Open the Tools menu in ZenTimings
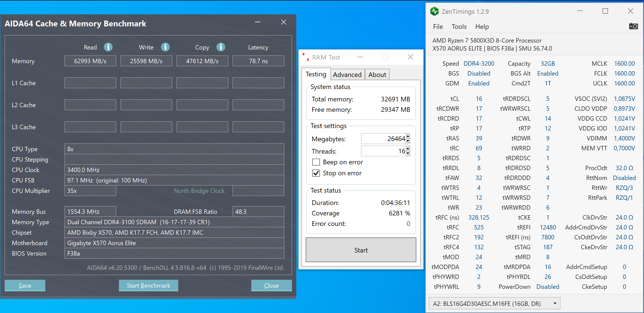Image resolution: width=644 pixels, height=313 pixels. click(459, 27)
